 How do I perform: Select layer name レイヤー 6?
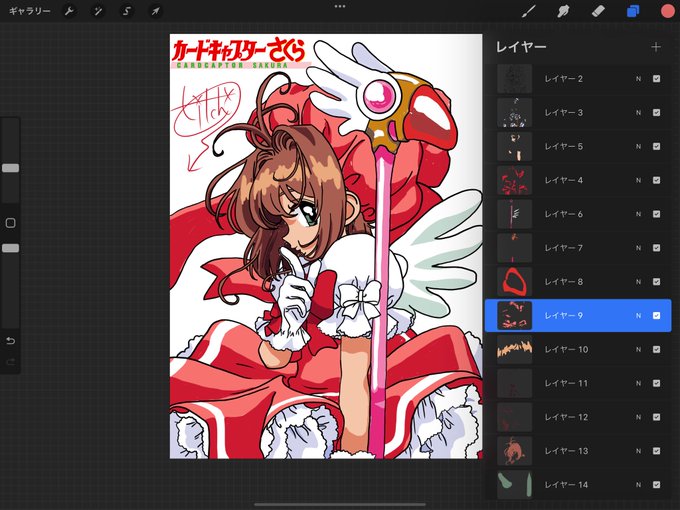click(564, 214)
